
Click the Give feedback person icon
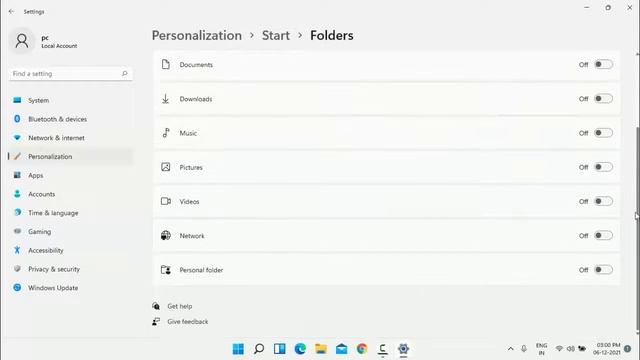pyautogui.click(x=156, y=322)
